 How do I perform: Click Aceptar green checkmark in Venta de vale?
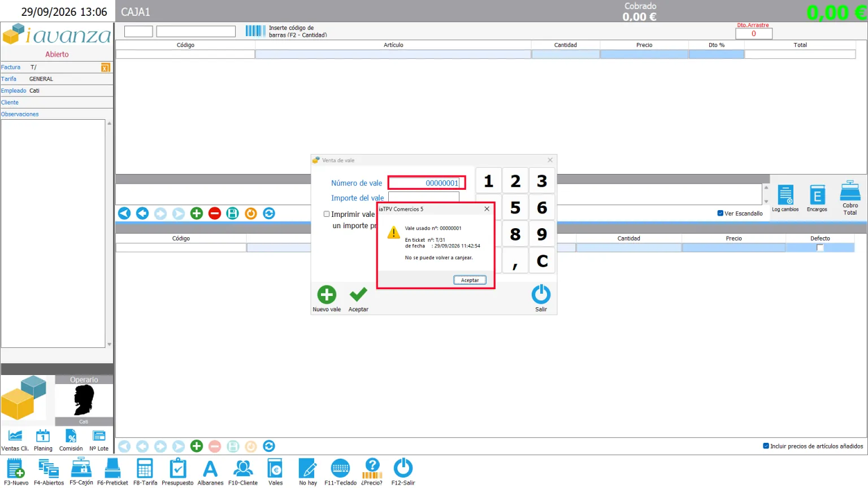coord(358,294)
